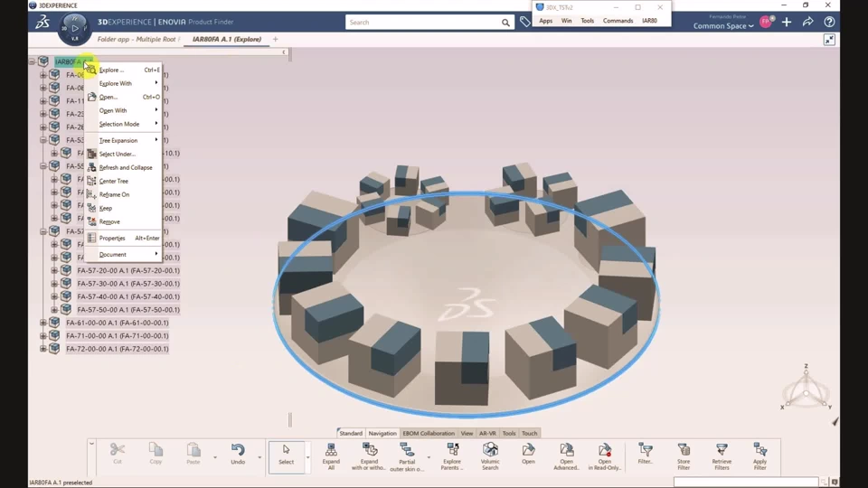Image resolution: width=868 pixels, height=488 pixels.
Task: Switch to the AR-VR tab
Action: pos(487,433)
